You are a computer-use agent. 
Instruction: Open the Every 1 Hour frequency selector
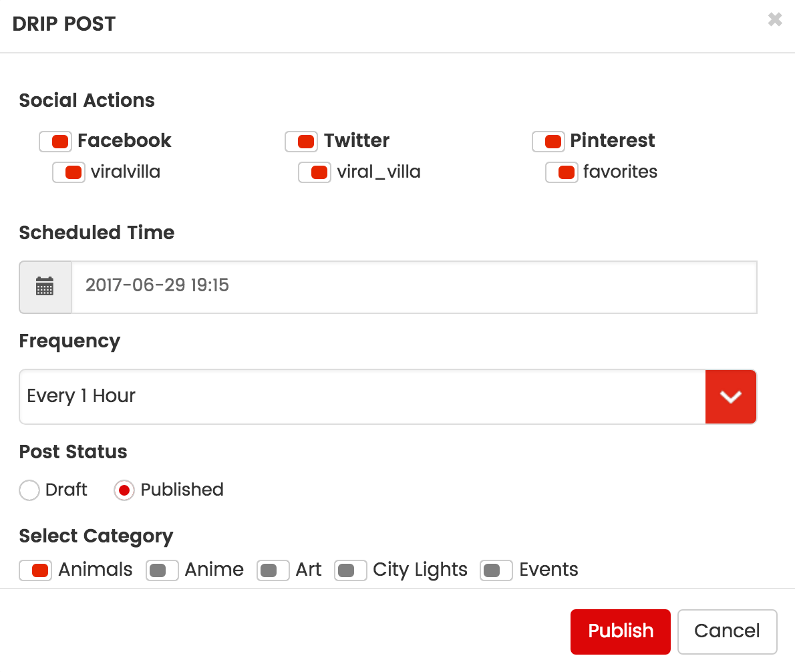[x=361, y=397]
